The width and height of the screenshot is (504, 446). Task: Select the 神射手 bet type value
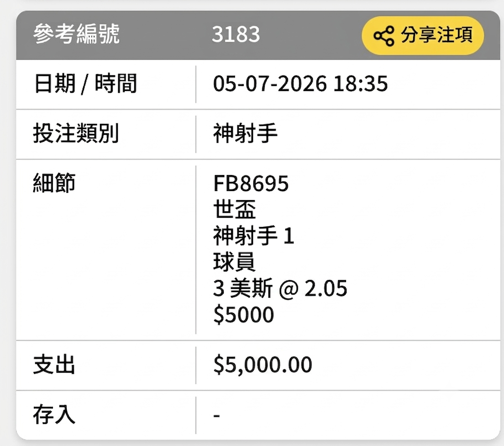245,133
